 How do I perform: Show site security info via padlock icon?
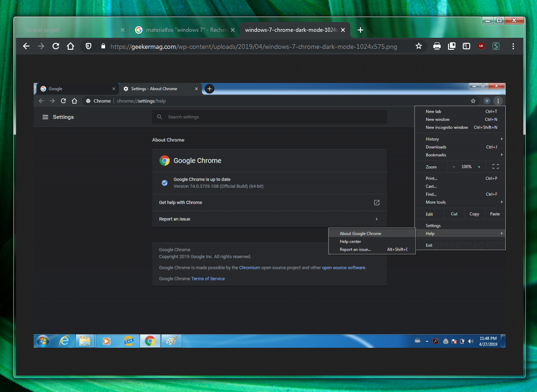point(103,46)
